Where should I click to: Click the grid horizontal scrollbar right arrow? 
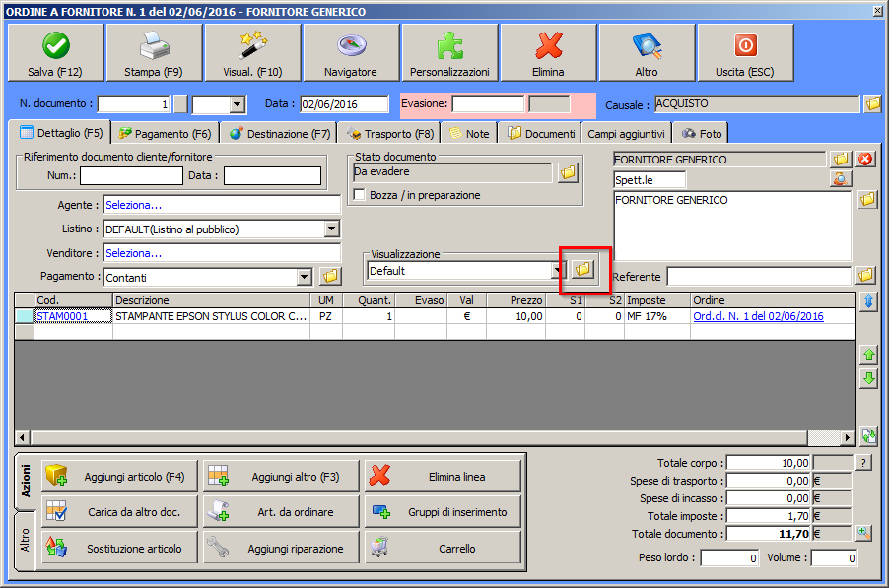848,437
